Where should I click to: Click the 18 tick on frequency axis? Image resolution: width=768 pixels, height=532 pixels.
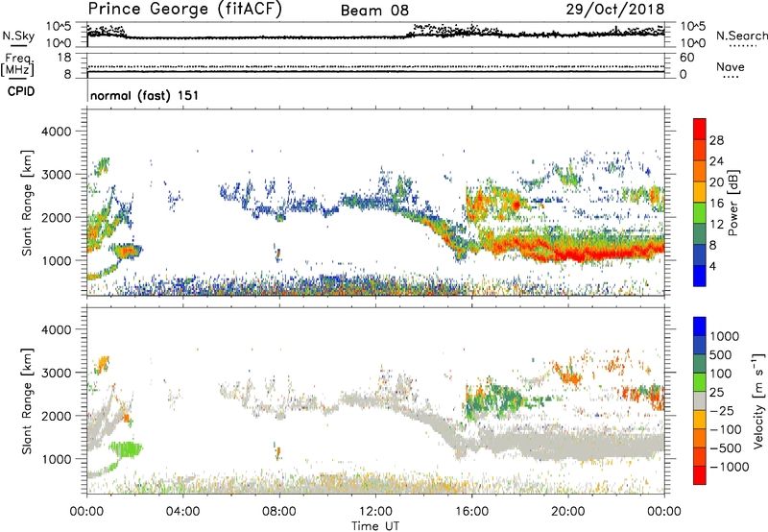click(64, 58)
